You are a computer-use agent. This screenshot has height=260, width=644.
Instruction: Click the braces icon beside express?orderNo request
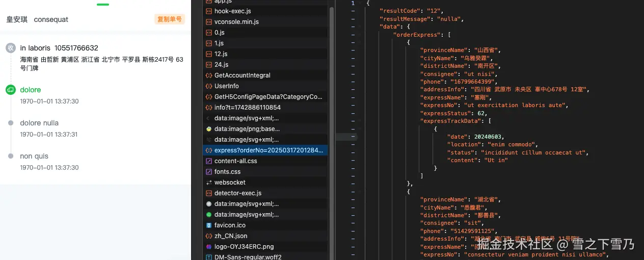(209, 150)
